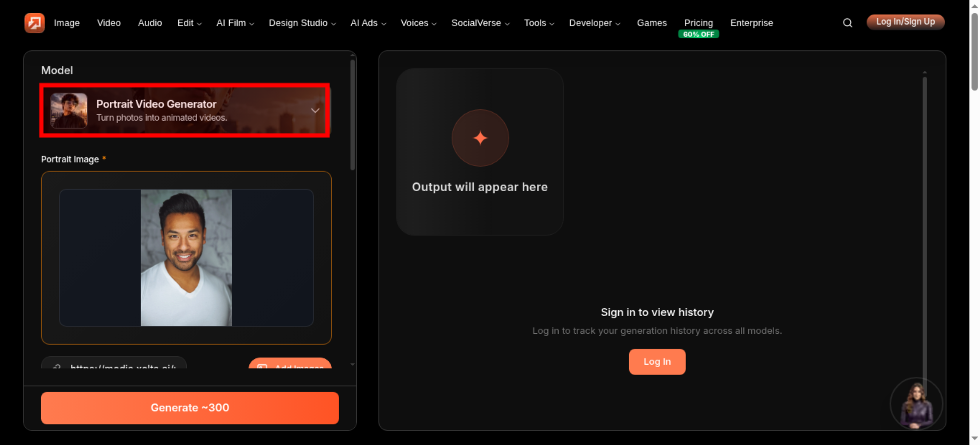Open the Pricing page
The height and width of the screenshot is (445, 980).
[698, 23]
